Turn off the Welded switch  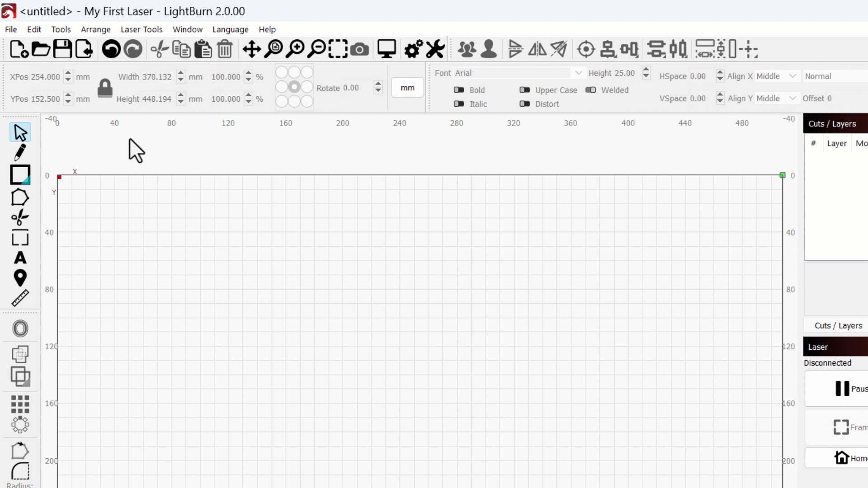[x=590, y=90]
